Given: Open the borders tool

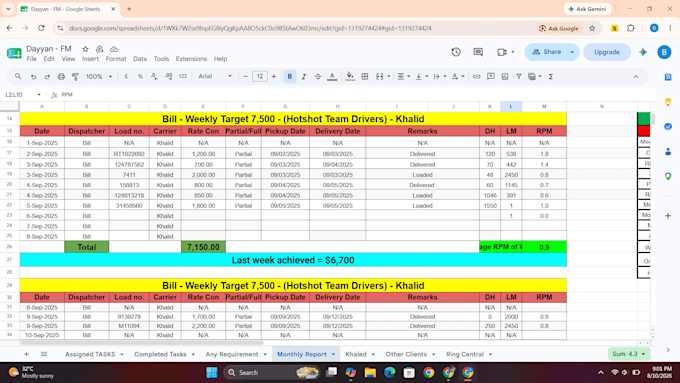Looking at the screenshot, I should (365, 76).
